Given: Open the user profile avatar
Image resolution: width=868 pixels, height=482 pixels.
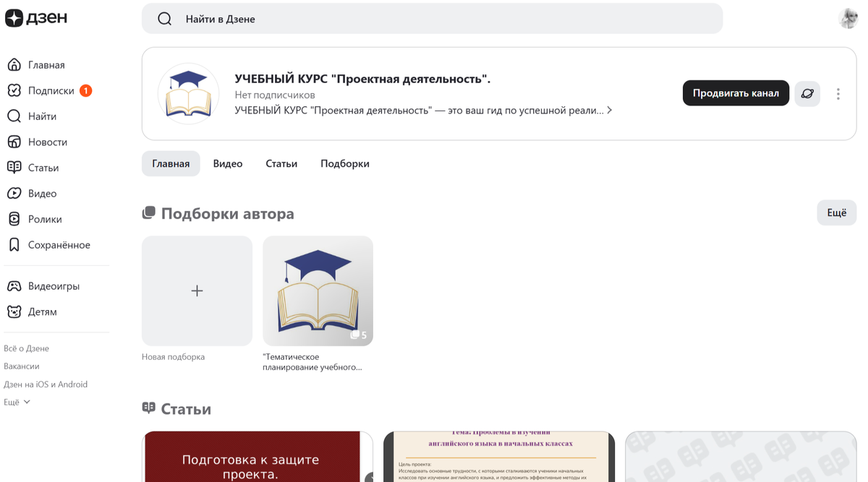Looking at the screenshot, I should coord(848,19).
